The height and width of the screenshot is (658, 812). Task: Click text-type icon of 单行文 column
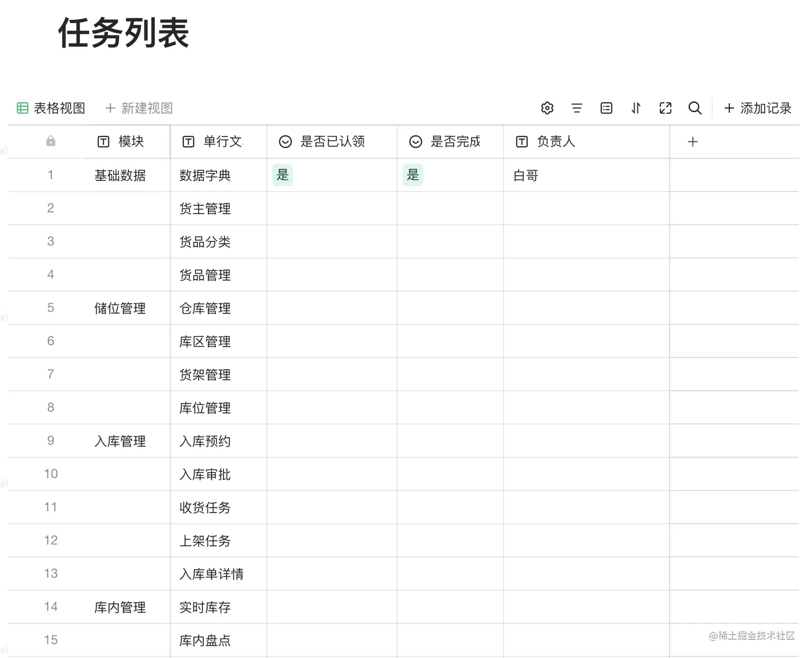point(189,142)
